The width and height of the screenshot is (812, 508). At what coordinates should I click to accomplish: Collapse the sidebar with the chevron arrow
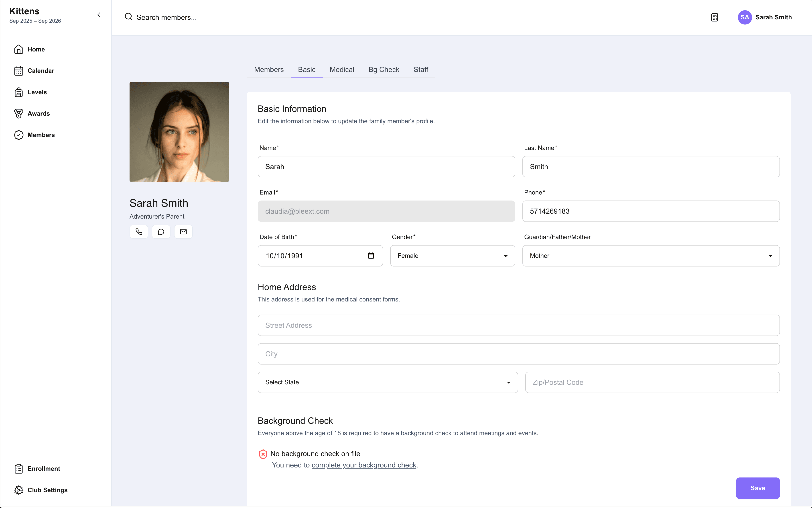(99, 15)
